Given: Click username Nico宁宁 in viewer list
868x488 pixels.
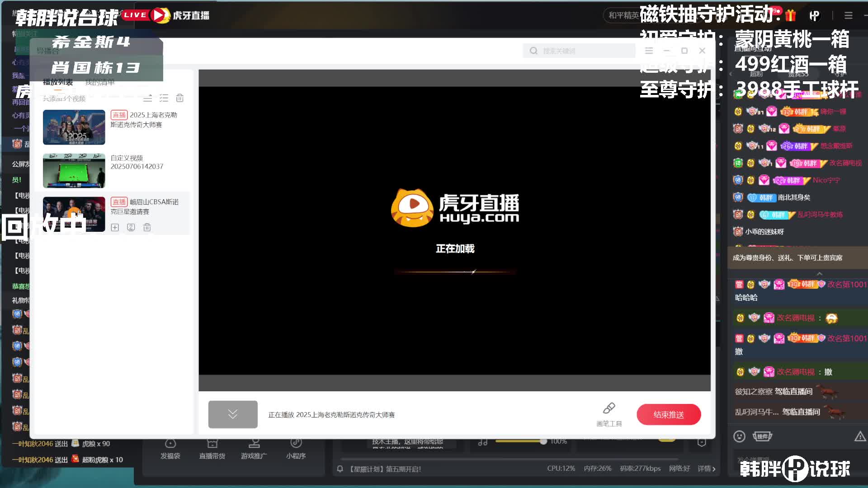Looking at the screenshot, I should tap(826, 180).
